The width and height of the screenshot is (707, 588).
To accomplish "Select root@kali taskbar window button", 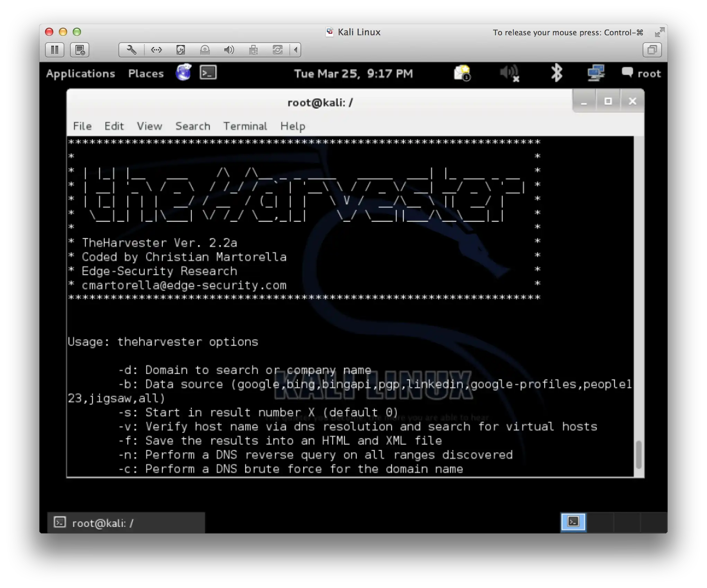I will (126, 523).
